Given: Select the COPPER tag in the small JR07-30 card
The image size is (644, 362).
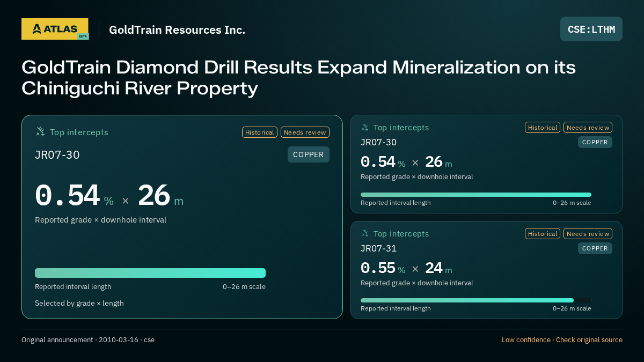Looking at the screenshot, I should coord(595,142).
